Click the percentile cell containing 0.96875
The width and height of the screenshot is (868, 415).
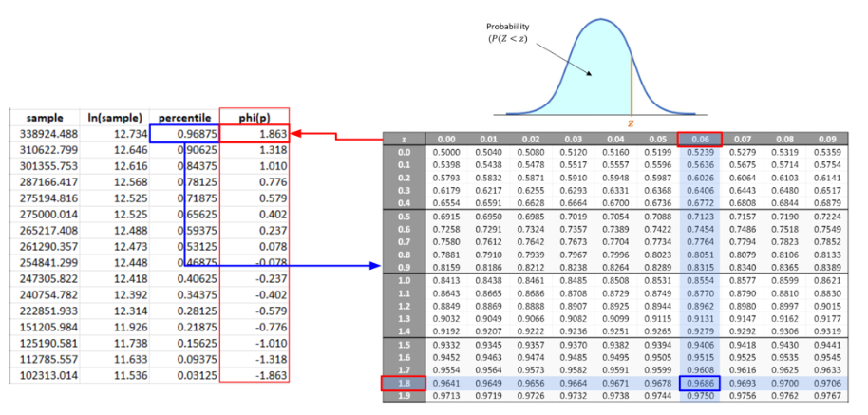183,134
